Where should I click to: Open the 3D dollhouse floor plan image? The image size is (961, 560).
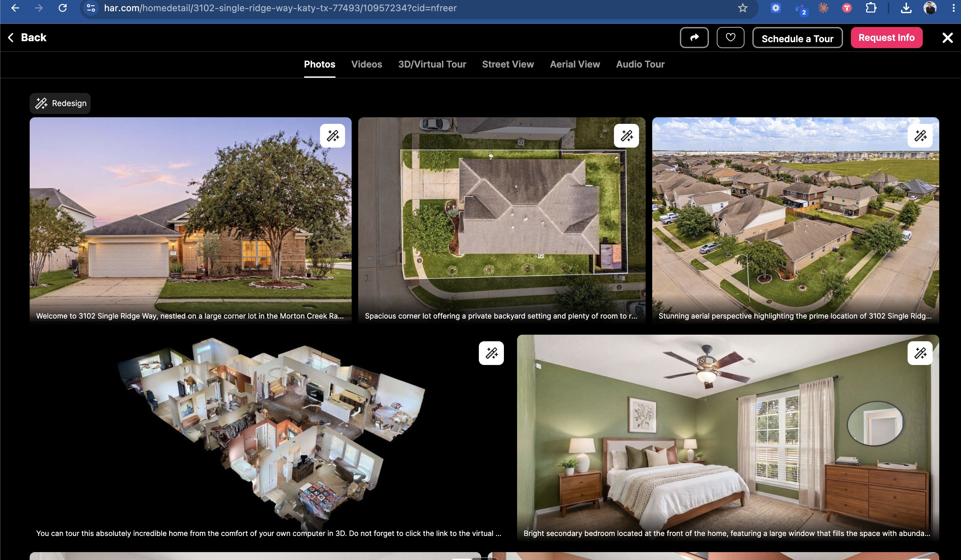(270, 438)
